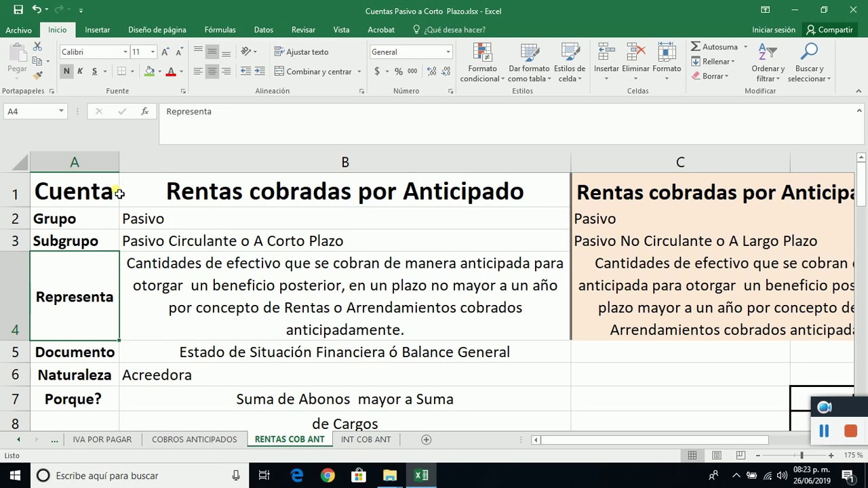
Task: Apply red font color A
Action: [x=171, y=71]
